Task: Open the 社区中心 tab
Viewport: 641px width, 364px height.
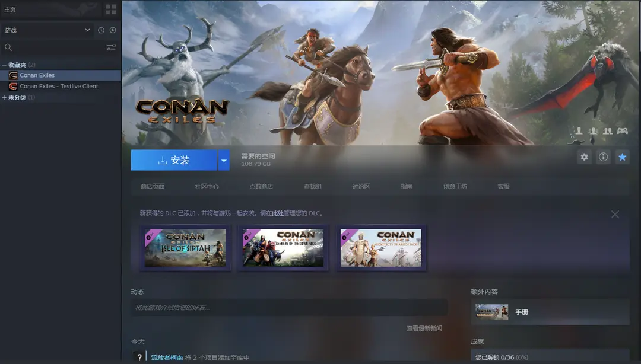Action: pyautogui.click(x=207, y=186)
